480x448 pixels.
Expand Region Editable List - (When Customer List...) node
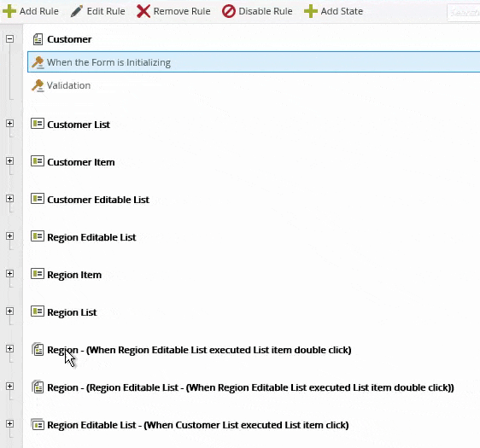pos(9,424)
